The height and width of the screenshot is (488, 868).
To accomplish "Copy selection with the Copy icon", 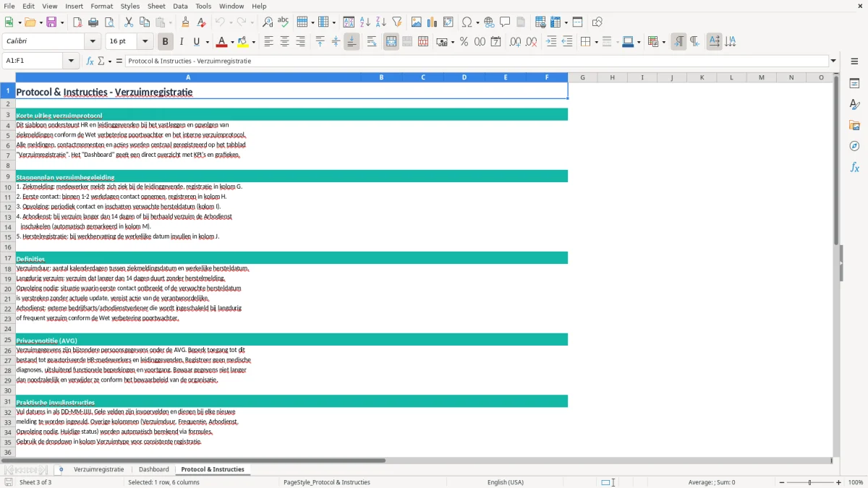I will click(145, 22).
